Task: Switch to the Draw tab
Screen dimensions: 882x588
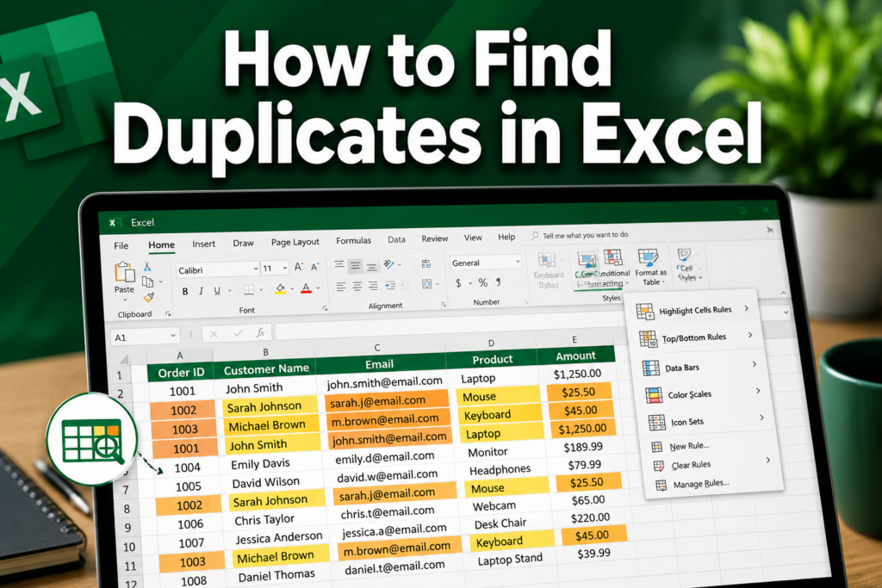Action: 243,243
